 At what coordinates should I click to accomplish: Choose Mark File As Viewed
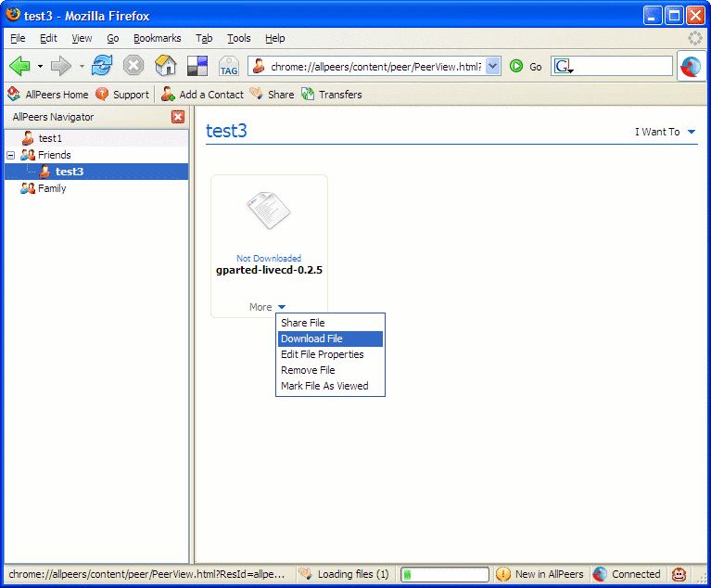pos(331,386)
